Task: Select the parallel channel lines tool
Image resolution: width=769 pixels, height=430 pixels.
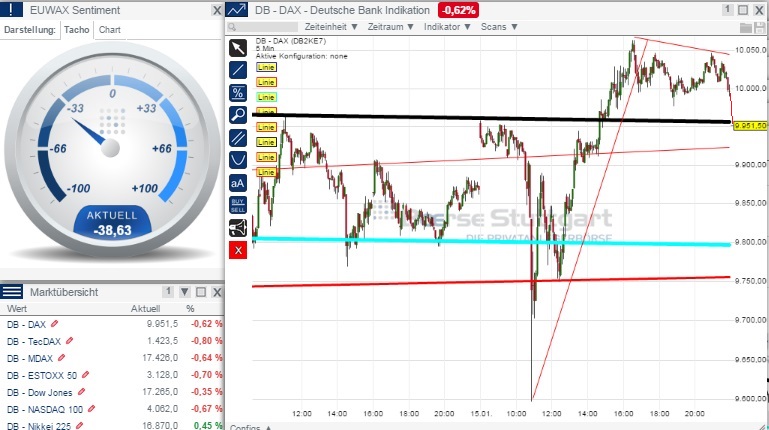Action: [238, 138]
